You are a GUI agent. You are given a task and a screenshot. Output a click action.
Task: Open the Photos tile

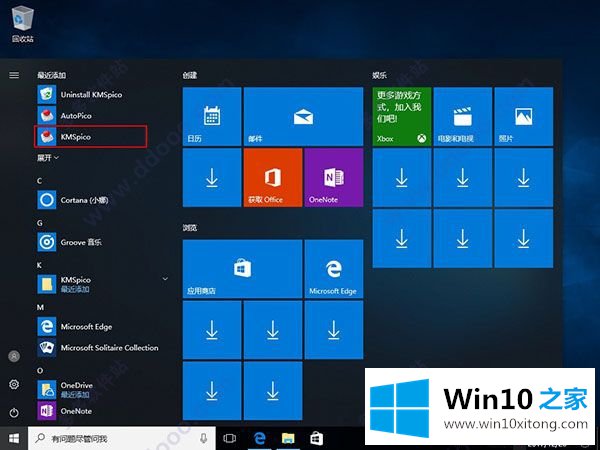(x=523, y=116)
